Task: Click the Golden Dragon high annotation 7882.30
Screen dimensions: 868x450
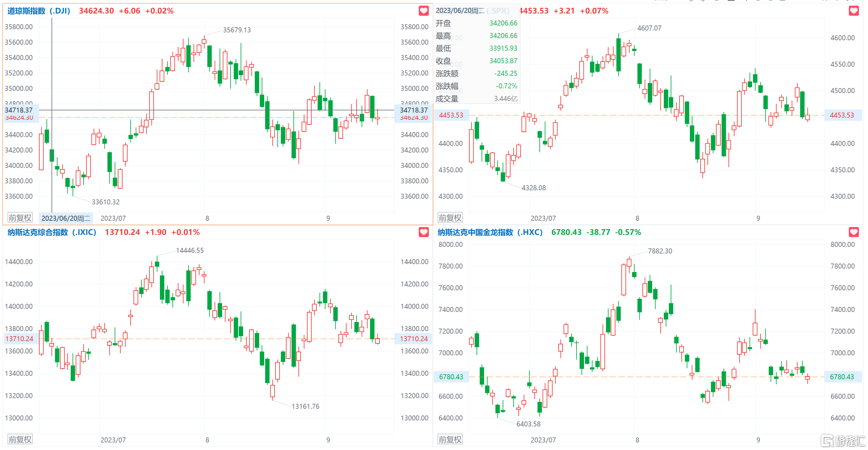Action: (x=660, y=251)
